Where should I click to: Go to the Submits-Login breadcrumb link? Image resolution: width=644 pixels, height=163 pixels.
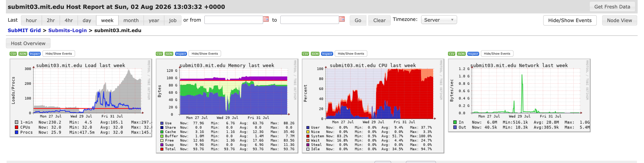click(x=68, y=30)
